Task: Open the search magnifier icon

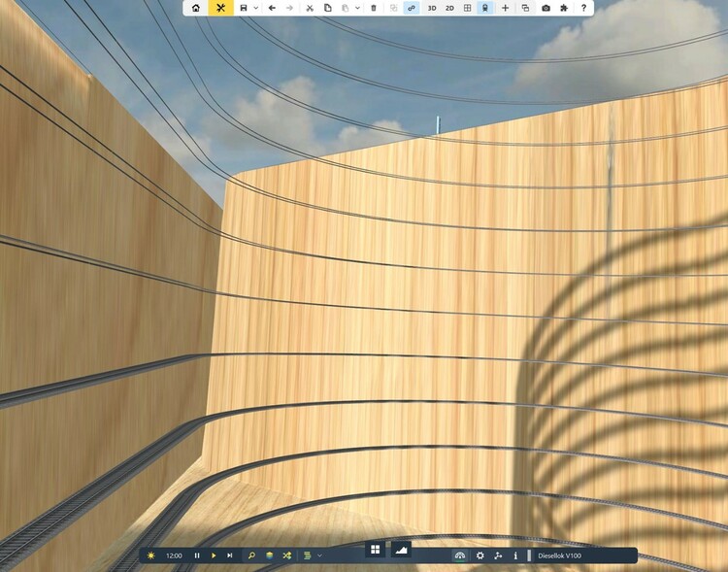Action: coord(251,555)
